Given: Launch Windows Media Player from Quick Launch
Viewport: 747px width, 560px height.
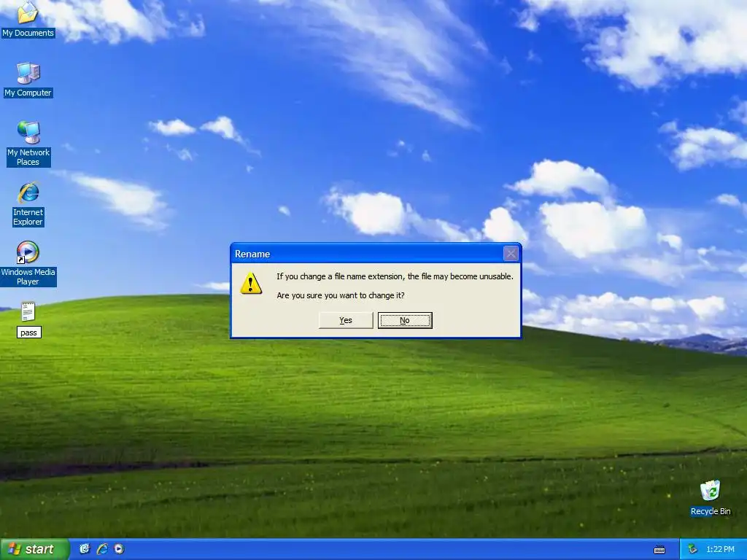Looking at the screenshot, I should [119, 549].
